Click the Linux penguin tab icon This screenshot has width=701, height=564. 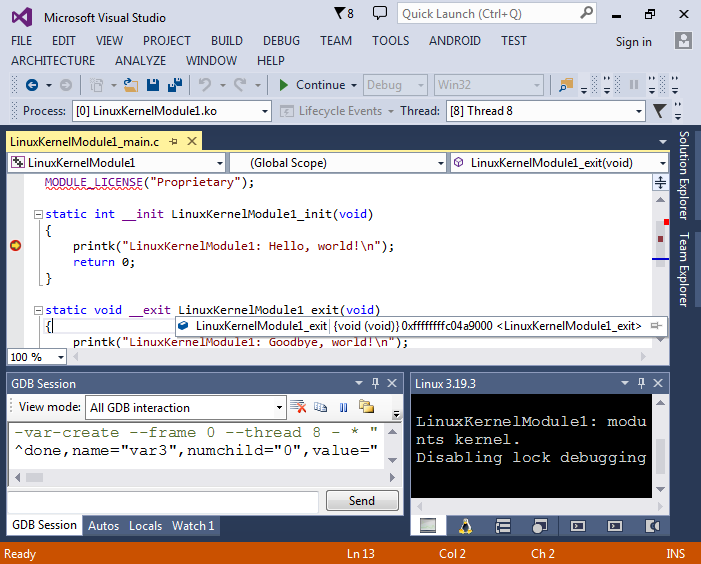click(465, 526)
